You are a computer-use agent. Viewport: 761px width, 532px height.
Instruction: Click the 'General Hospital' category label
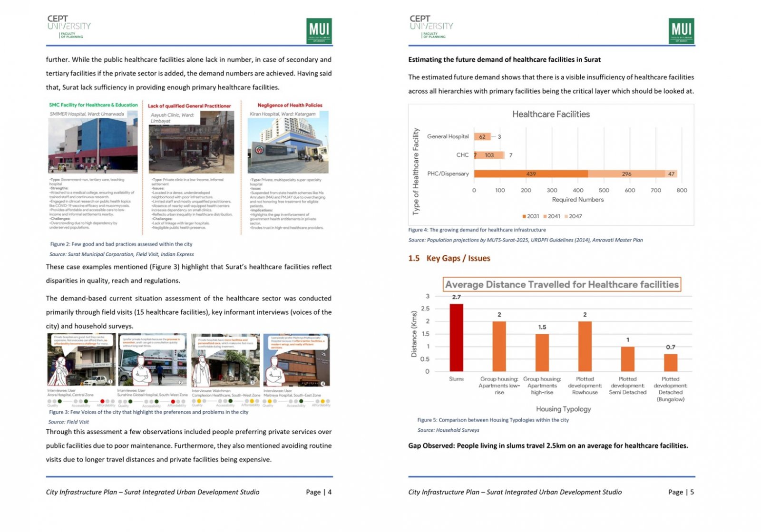pos(448,136)
